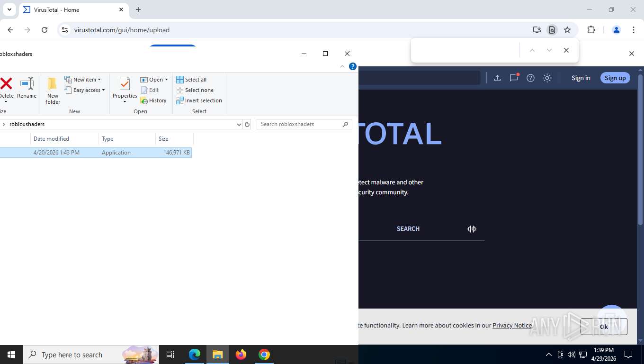Click Ok on the cookie banner
The width and height of the screenshot is (644, 364).
click(x=604, y=327)
